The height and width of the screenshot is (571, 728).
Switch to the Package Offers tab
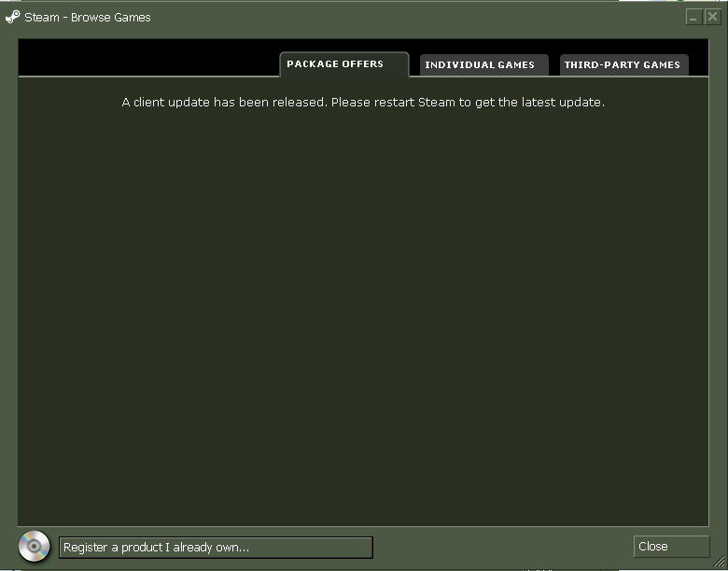click(x=344, y=64)
